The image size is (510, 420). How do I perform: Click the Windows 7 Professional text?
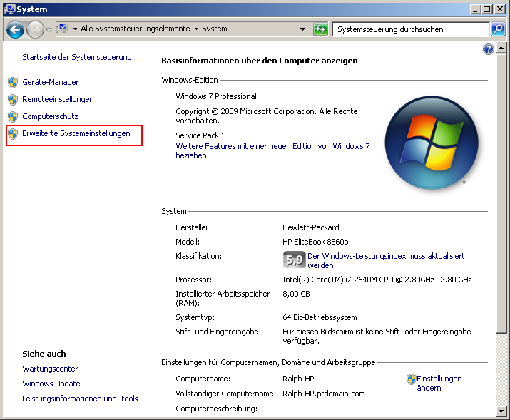pyautogui.click(x=216, y=96)
